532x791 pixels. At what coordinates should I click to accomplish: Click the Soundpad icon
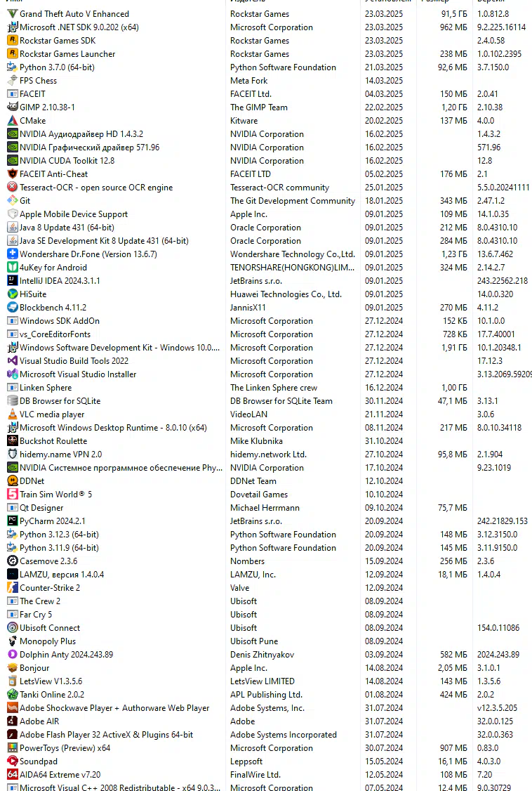pos(12,761)
